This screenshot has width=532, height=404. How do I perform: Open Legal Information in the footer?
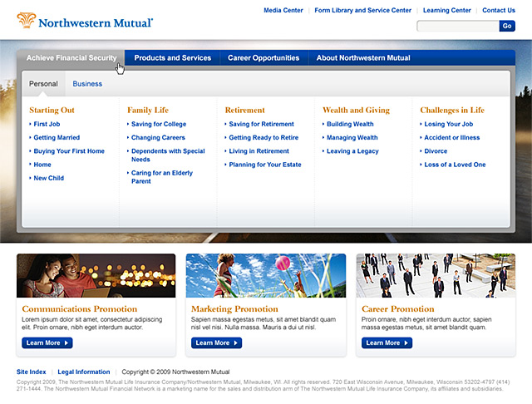84,372
